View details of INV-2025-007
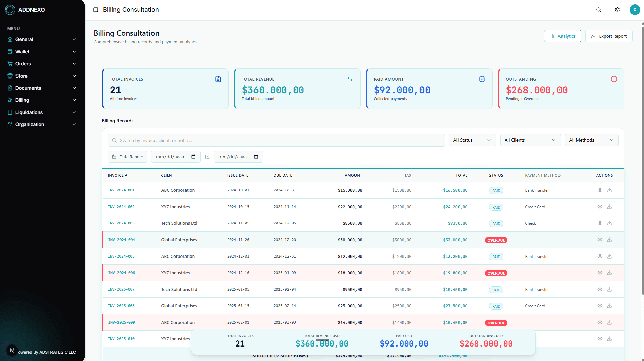This screenshot has width=644, height=361. click(x=600, y=289)
